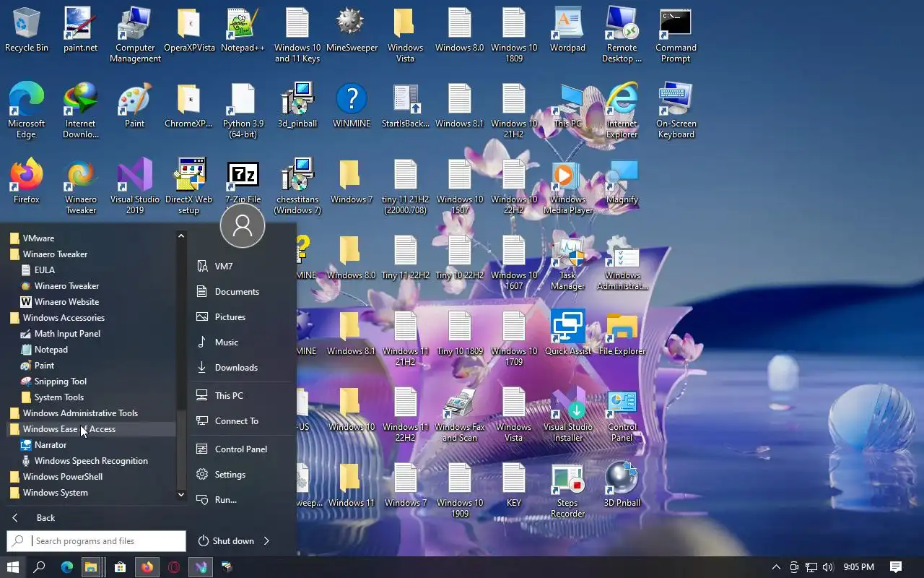
Task: Open 3D Pinball desktop shortcut
Action: tap(622, 485)
